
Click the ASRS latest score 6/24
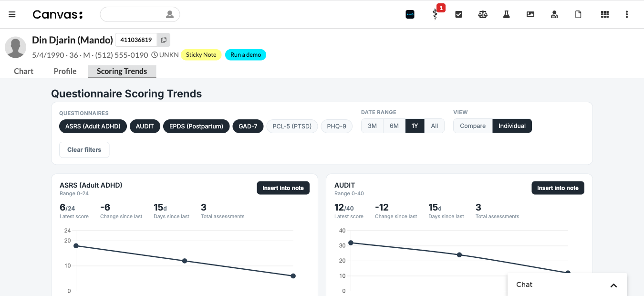(x=67, y=208)
